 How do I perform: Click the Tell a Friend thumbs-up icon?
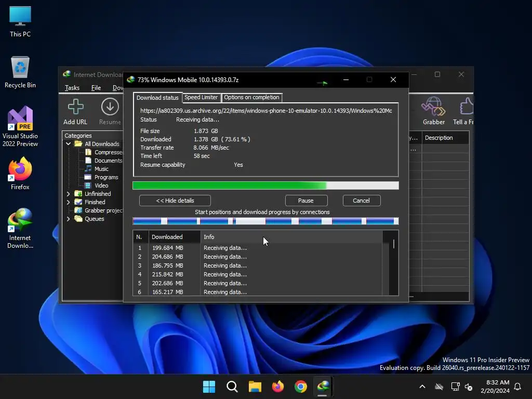467,106
